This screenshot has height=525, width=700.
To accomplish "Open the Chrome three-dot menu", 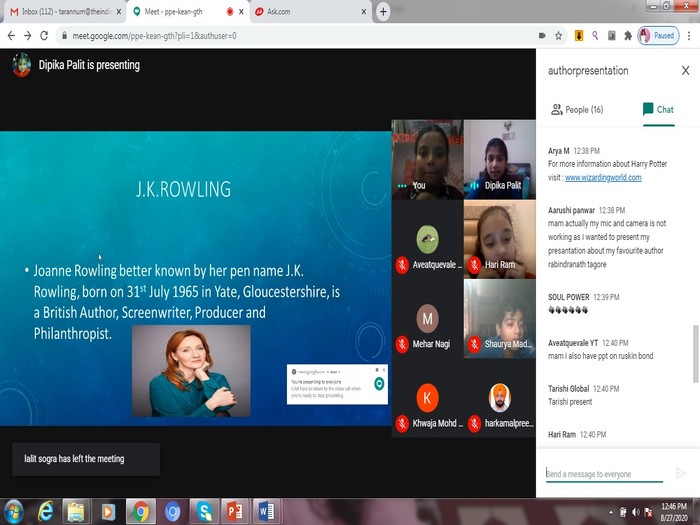I will (x=689, y=36).
